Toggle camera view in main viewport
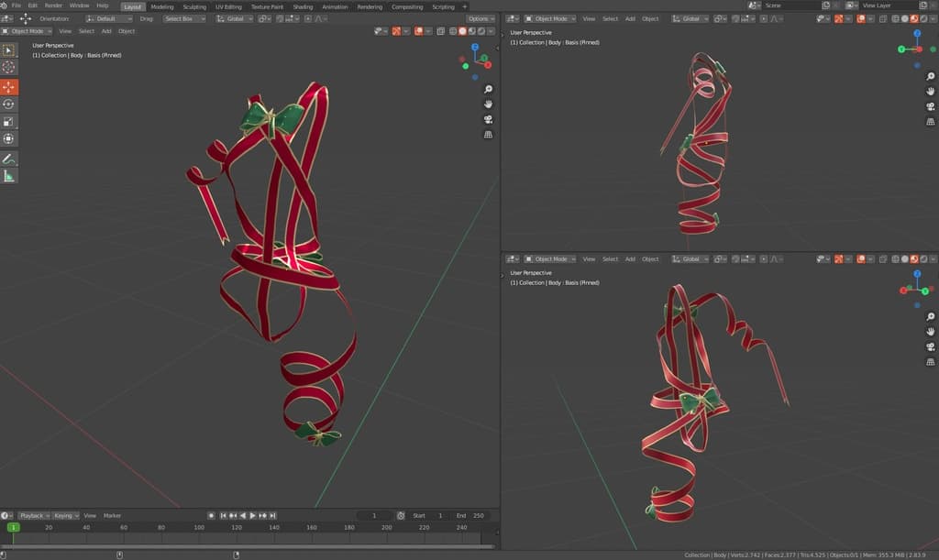 coord(488,119)
